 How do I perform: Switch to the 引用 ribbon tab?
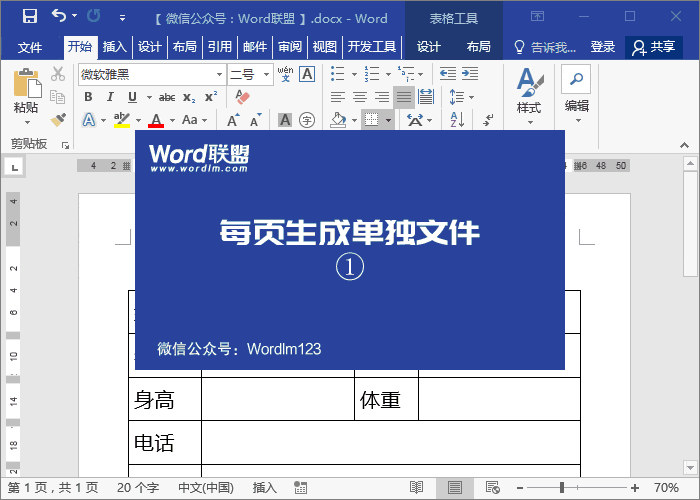click(x=220, y=46)
